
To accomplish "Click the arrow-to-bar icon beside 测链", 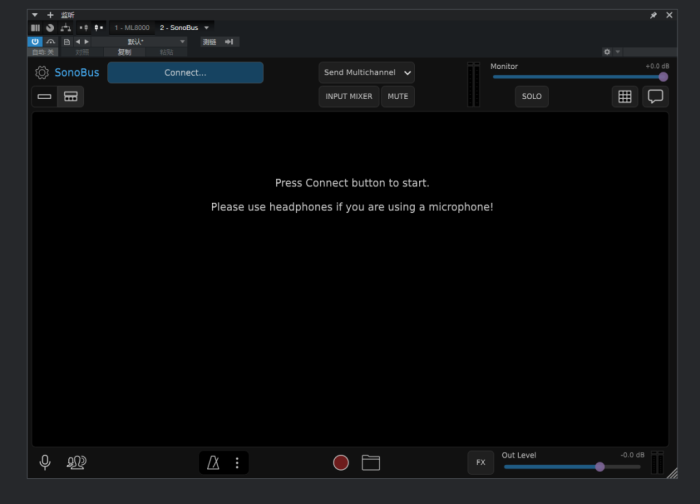I will coord(229,42).
